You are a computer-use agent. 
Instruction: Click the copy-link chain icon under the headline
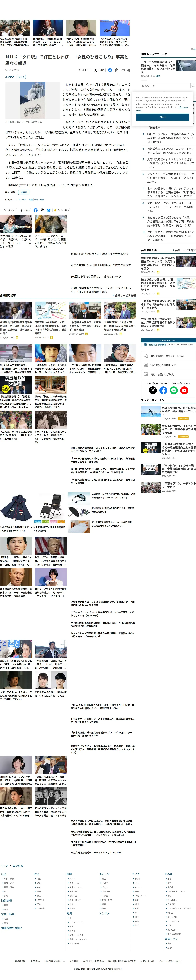123,70
